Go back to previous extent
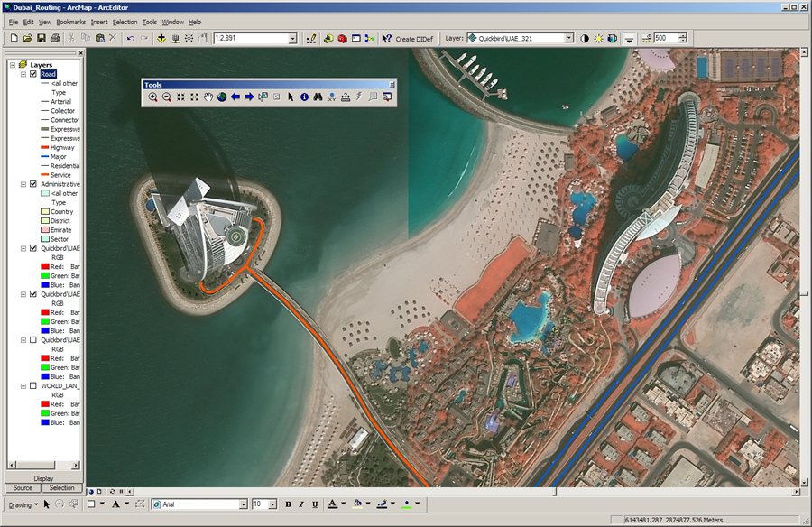 (x=235, y=97)
